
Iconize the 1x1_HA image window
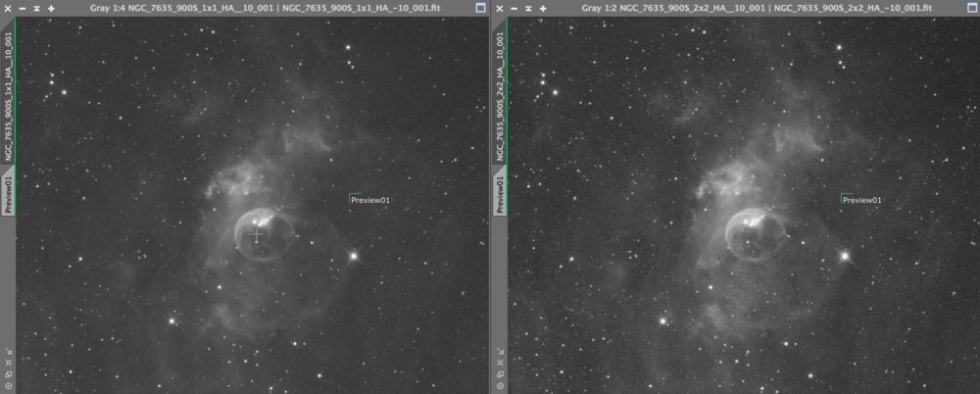tap(22, 8)
